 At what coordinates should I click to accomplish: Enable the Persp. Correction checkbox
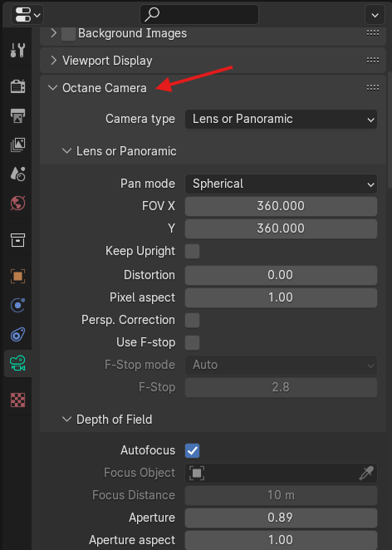192,320
